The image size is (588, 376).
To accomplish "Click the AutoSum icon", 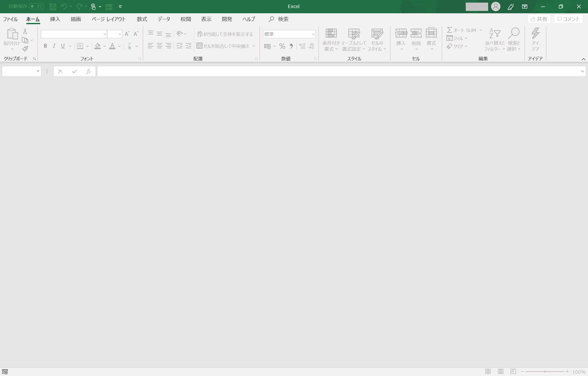I will (x=450, y=30).
